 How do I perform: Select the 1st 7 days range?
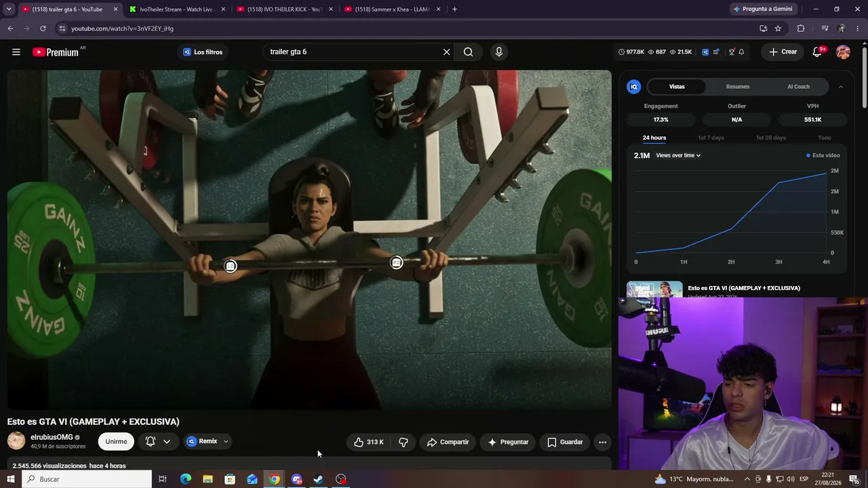[x=711, y=138]
